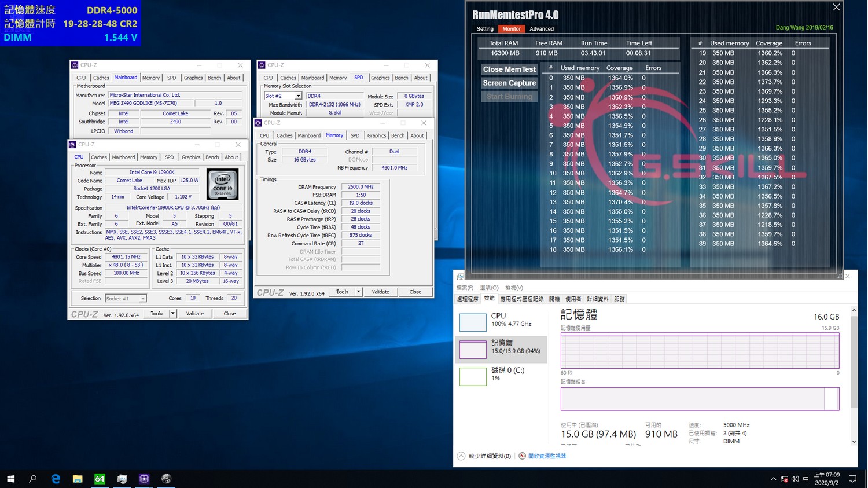Click Validate in CPU-Z Memory window
The image size is (868, 488).
(x=380, y=292)
